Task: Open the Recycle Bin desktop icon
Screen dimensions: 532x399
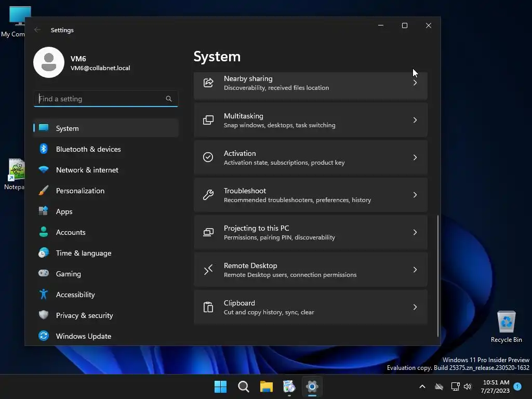Action: 506,327
